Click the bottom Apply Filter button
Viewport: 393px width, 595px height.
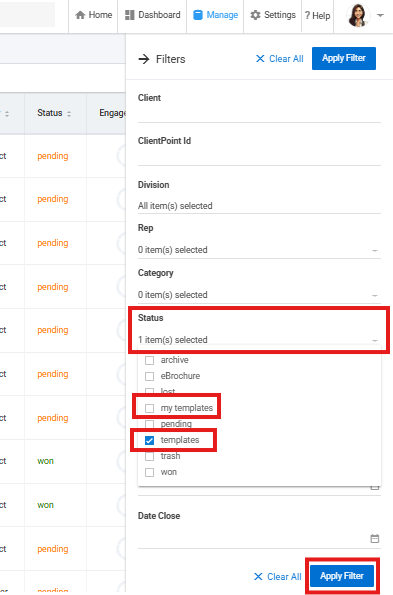342,576
